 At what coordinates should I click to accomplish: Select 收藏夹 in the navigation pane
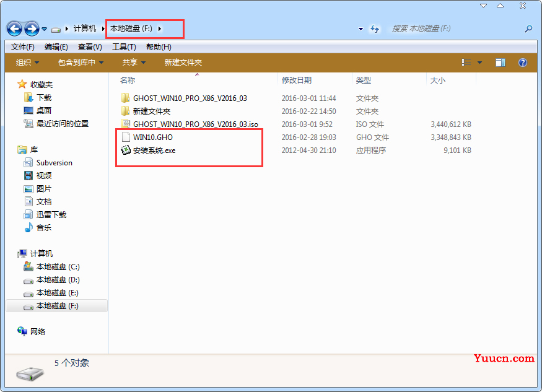(42, 85)
